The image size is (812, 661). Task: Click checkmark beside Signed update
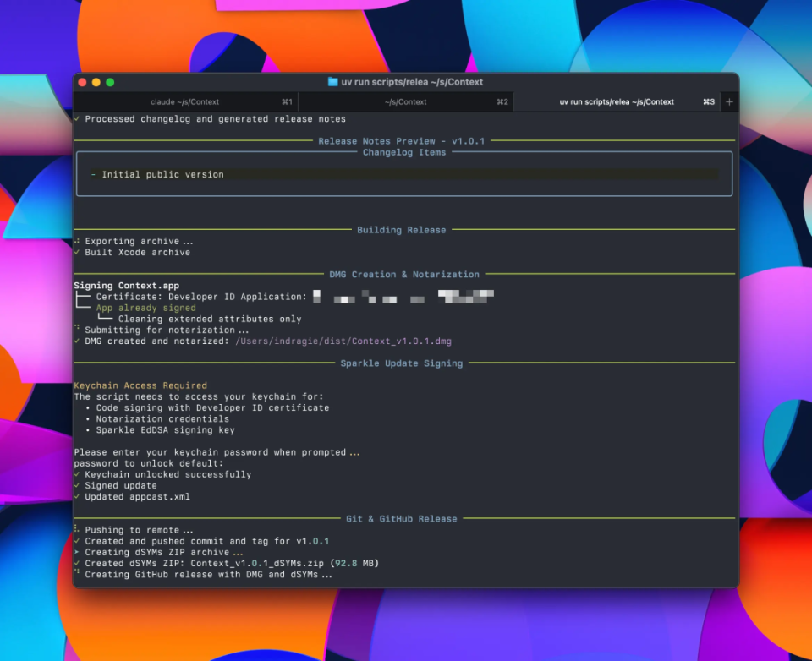(79, 485)
